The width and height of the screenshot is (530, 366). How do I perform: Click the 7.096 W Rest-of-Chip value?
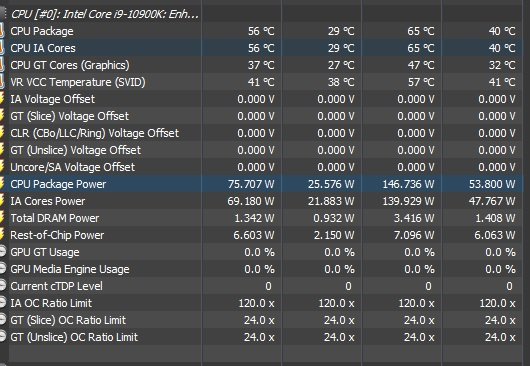point(414,235)
